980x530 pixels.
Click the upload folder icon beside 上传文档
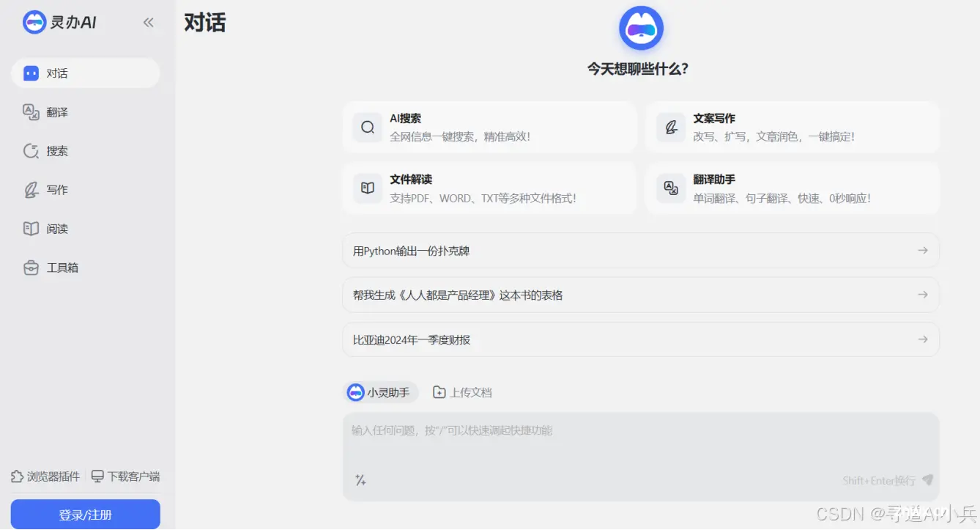439,392
